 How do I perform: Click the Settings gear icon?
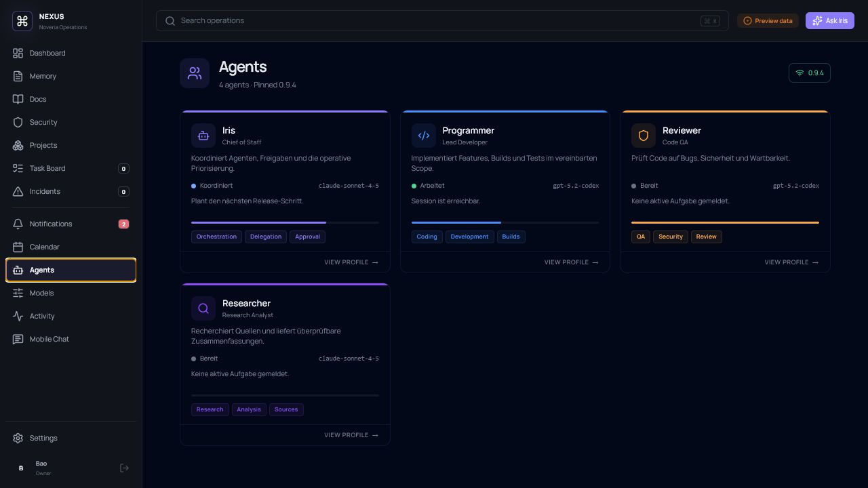point(18,438)
